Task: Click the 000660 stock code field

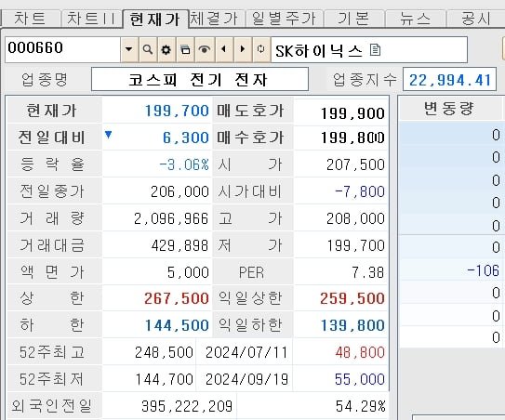Action: (63, 49)
